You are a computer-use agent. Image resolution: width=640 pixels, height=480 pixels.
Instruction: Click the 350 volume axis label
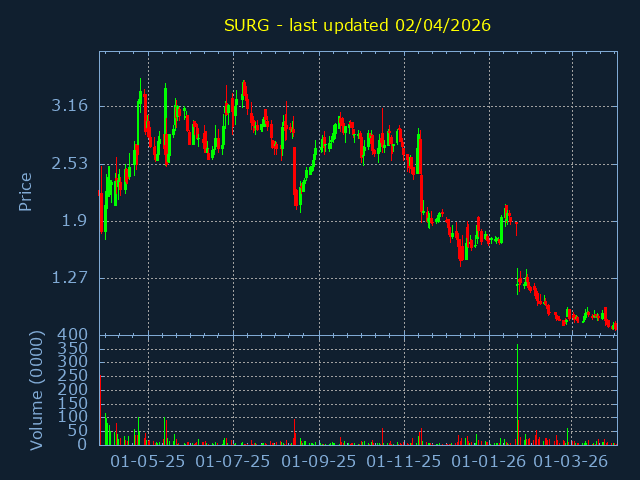pos(73,348)
